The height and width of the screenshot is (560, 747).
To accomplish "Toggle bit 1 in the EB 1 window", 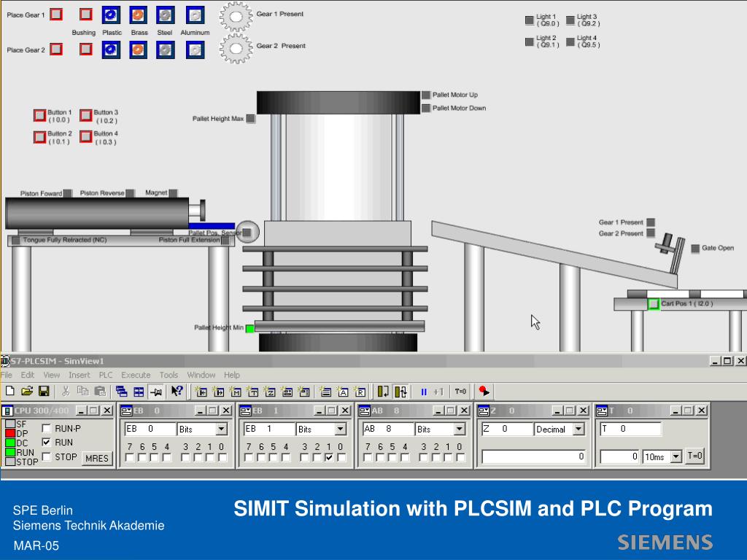I will pyautogui.click(x=329, y=457).
